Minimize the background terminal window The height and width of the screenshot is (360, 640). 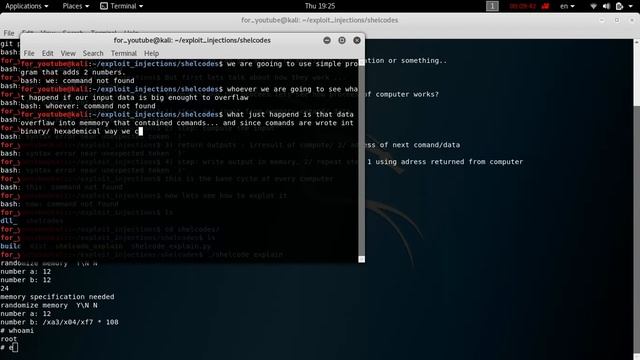pos(602,20)
